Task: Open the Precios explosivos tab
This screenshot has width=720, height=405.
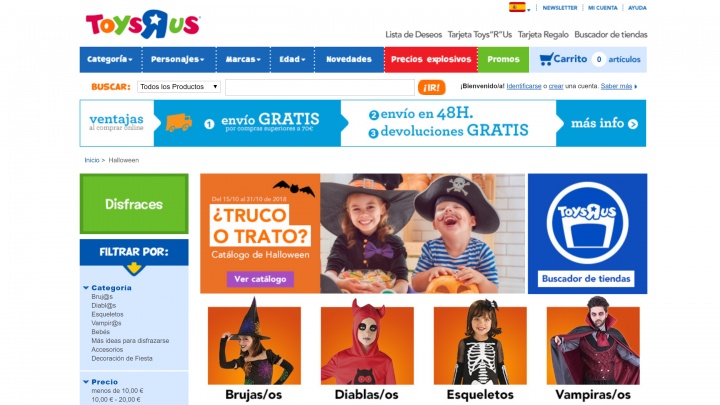Action: click(x=431, y=59)
